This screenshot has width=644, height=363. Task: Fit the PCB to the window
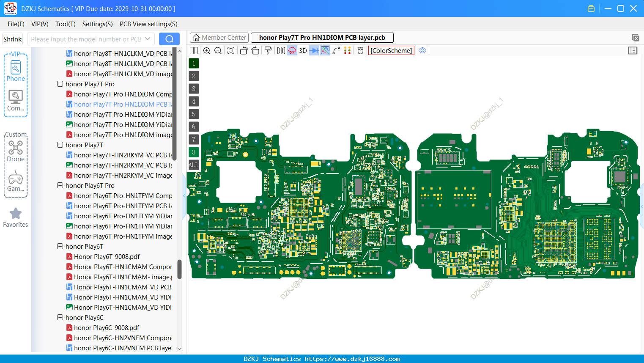click(231, 51)
